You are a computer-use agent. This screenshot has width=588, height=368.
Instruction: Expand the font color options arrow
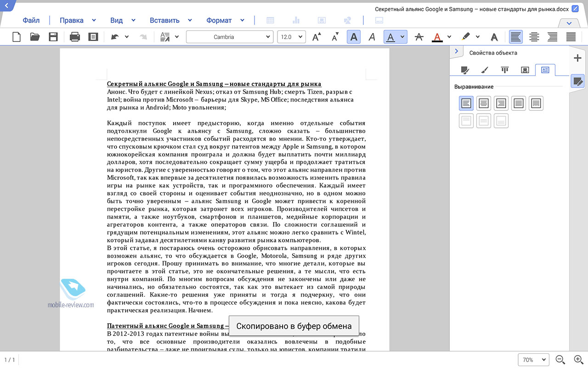tap(449, 37)
